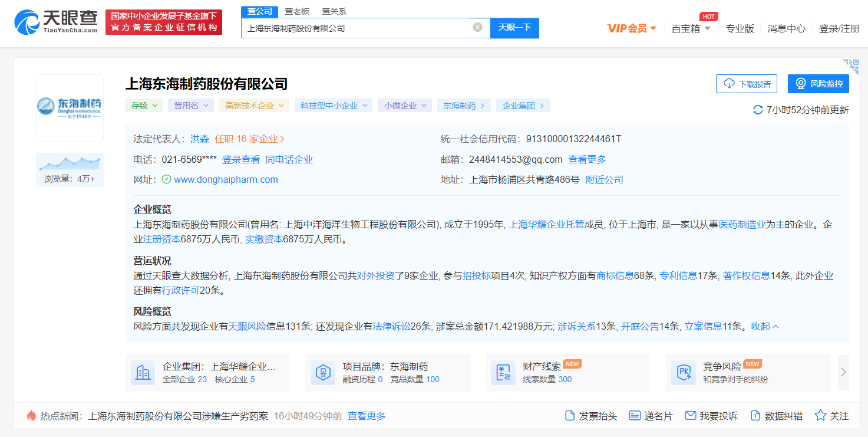Click the enterprise group building icon
This screenshot has width=868, height=437.
pyautogui.click(x=143, y=373)
